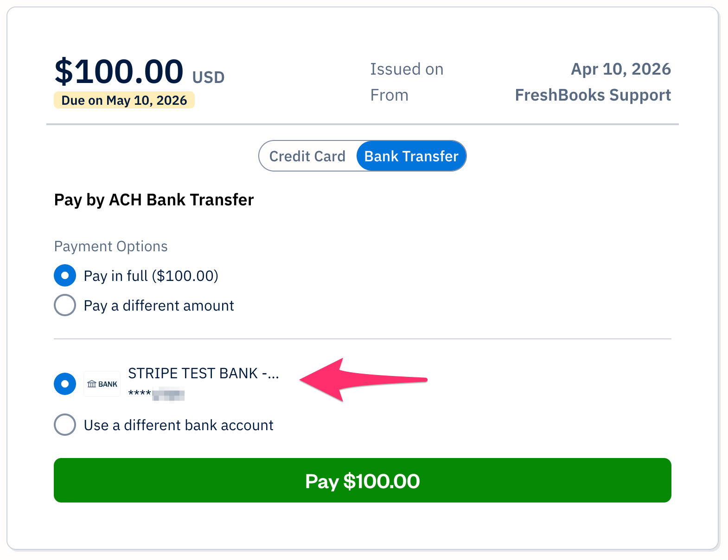Click the Issued on label
728x560 pixels.
[x=406, y=69]
